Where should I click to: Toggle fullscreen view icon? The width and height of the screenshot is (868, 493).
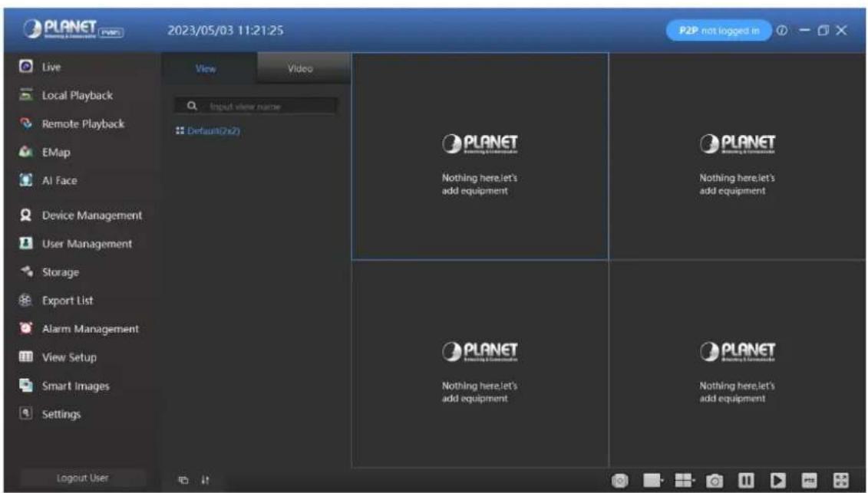tap(841, 480)
